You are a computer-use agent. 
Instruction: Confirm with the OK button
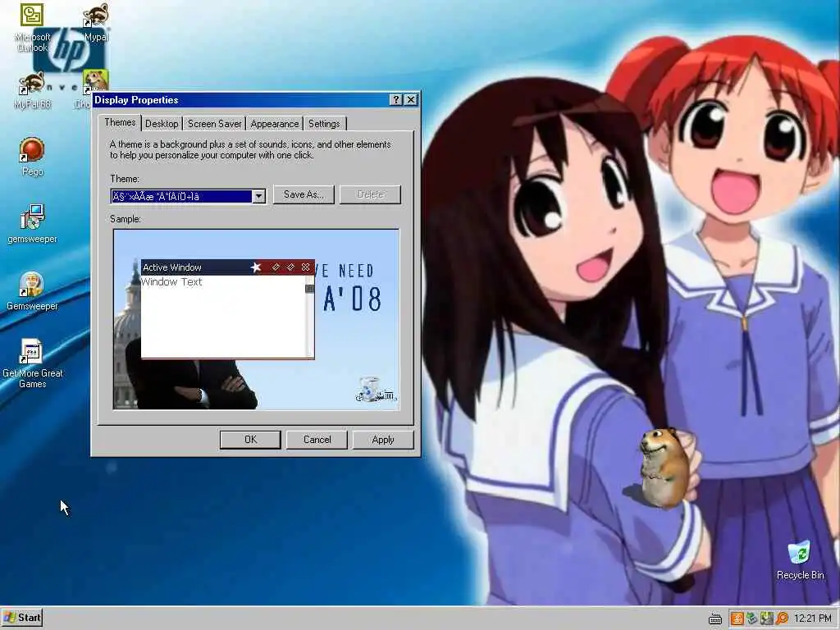tap(250, 440)
